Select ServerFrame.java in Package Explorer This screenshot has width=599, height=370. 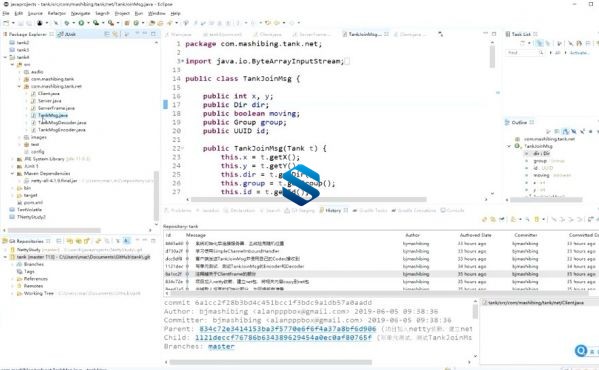tap(56, 108)
